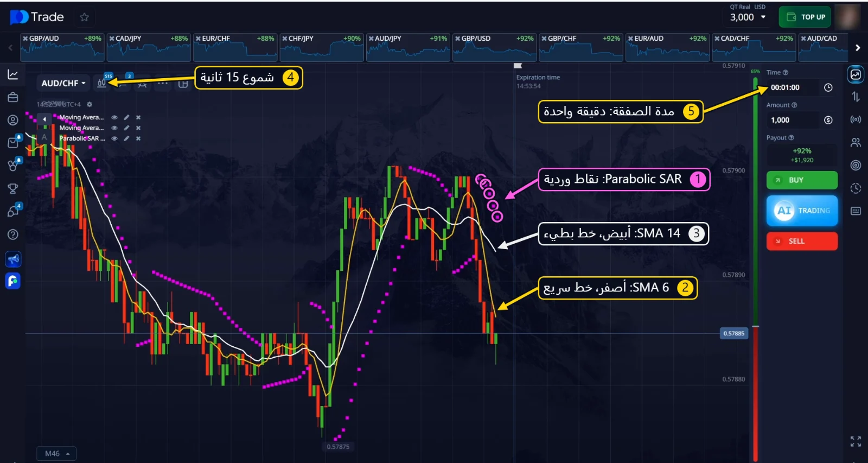Screen dimensions: 868x463
Task: Open the help question mark icon in the sidebar
Action: coord(13,234)
